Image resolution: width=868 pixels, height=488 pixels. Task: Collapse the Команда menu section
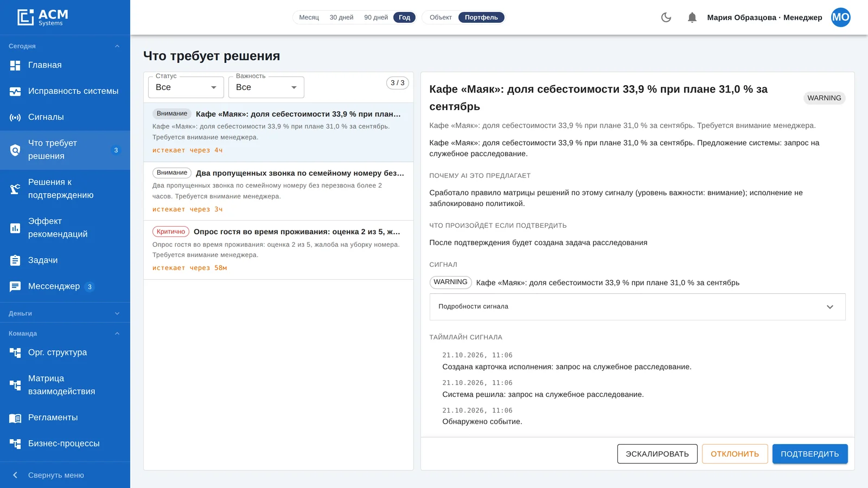(65, 333)
